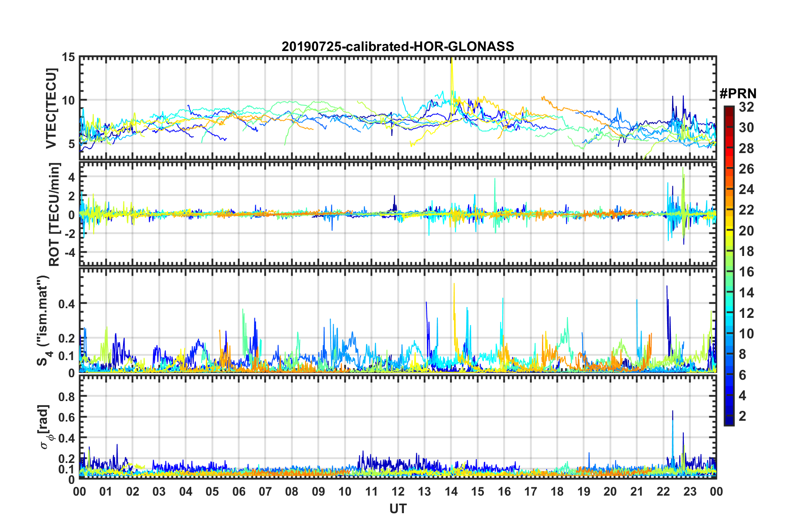Image resolution: width=796 pixels, height=532 pixels.
Task: Click the x-axis tick label 22
Action: click(663, 491)
